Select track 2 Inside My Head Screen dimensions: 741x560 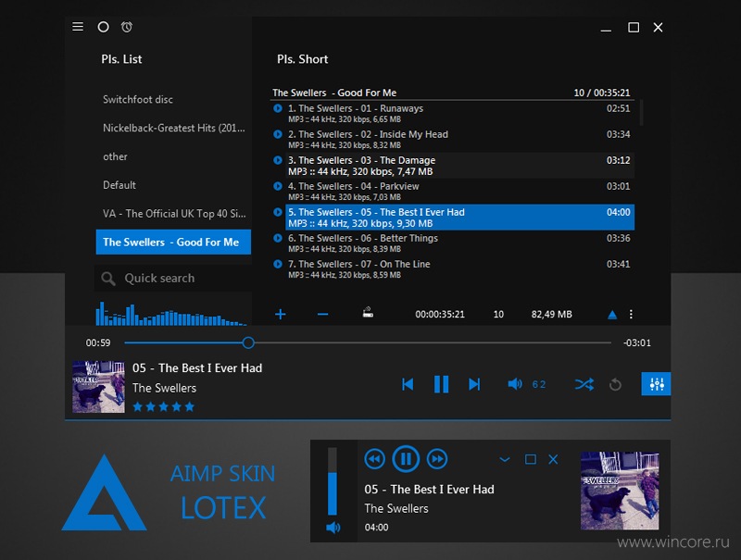(459, 139)
